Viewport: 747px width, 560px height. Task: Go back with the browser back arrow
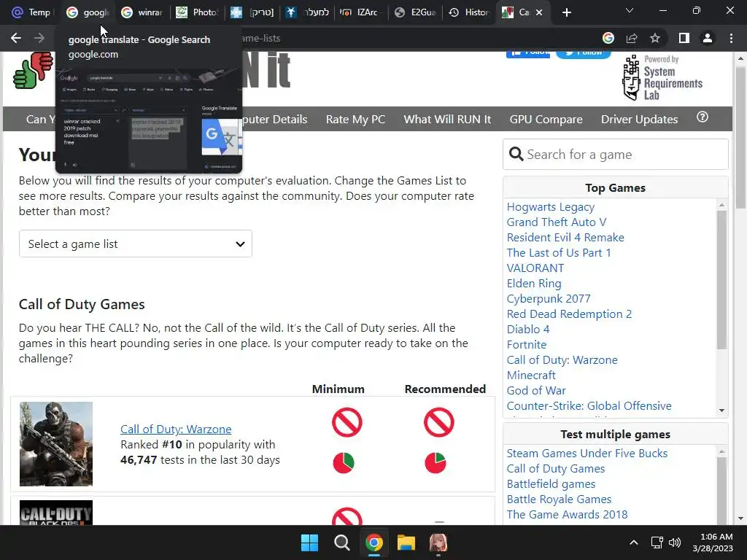point(16,38)
